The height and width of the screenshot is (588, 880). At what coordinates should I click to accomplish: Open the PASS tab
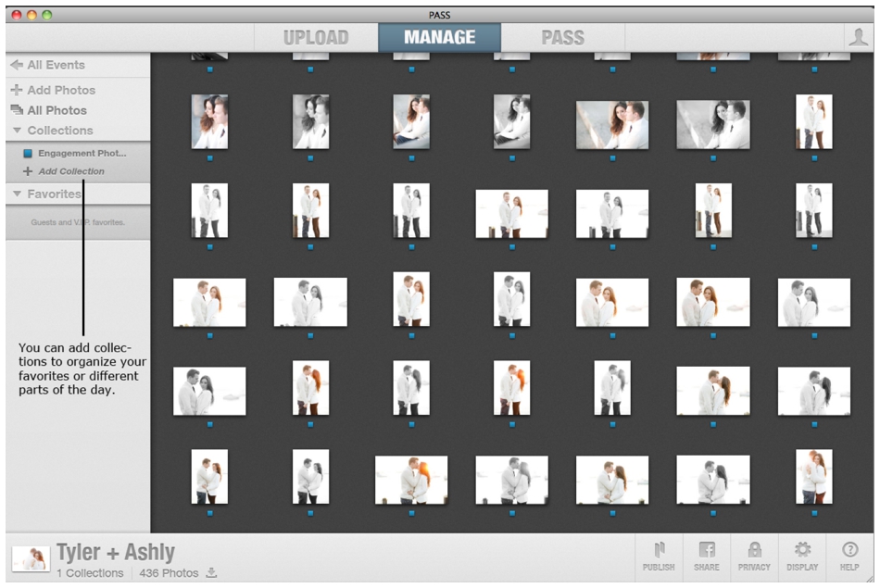pos(562,38)
